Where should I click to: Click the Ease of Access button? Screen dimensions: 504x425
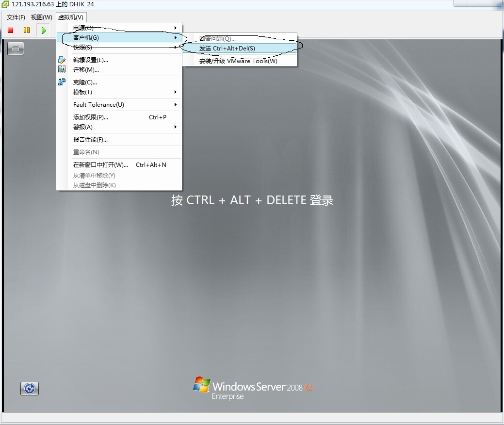pyautogui.click(x=30, y=389)
